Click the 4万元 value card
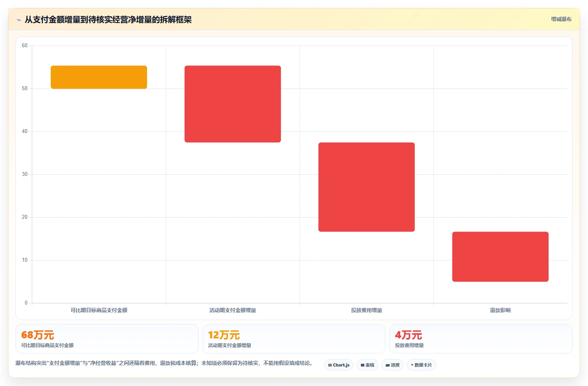This screenshot has width=588, height=386. tap(481, 339)
